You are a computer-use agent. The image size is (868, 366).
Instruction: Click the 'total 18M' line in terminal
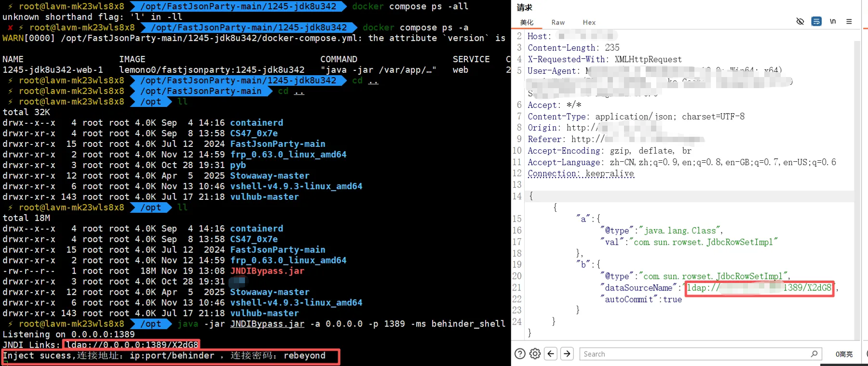click(x=27, y=218)
